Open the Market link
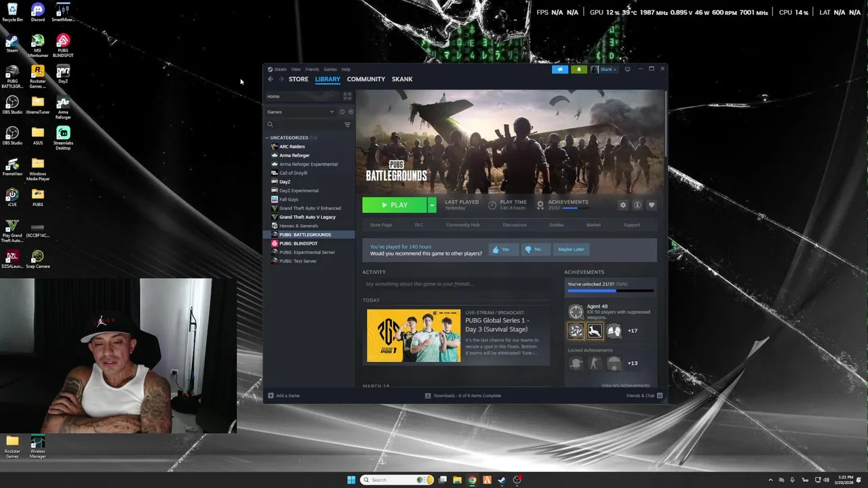The image size is (868, 488). (593, 225)
